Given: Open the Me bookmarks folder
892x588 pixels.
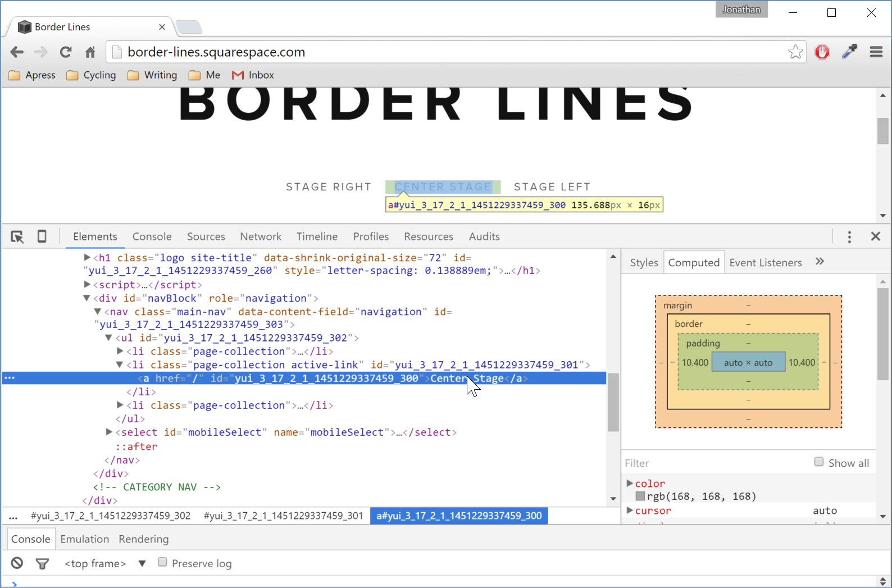Looking at the screenshot, I should click(204, 75).
